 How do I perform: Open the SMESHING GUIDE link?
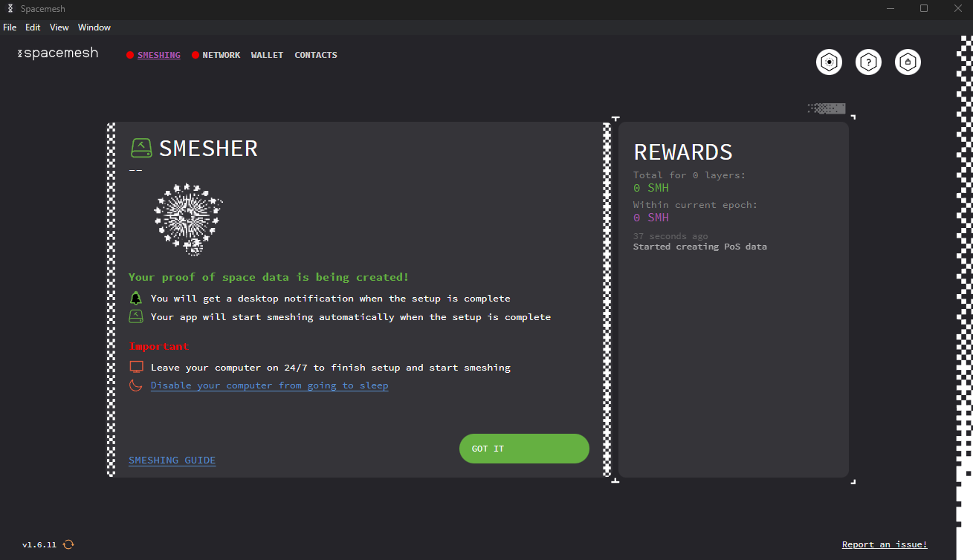[172, 460]
